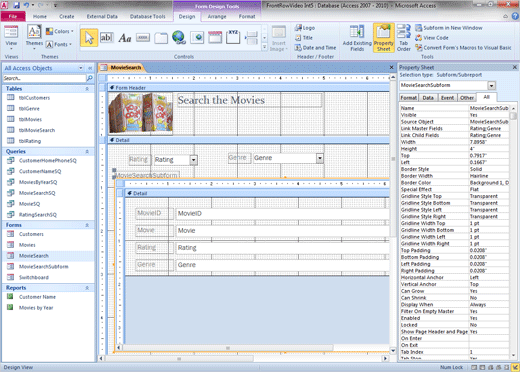This screenshot has height=372, width=520.
Task: Click View Code in Tools group
Action: (432, 38)
